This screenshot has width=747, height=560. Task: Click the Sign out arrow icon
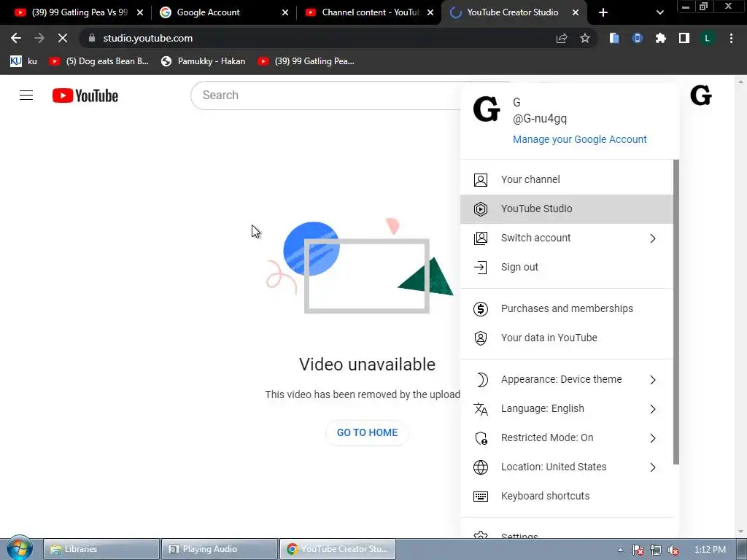click(481, 267)
